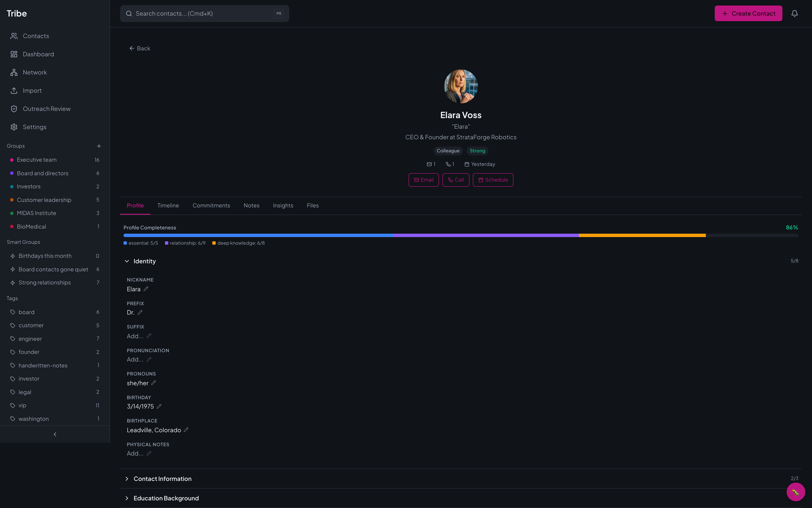Select the Board and directors group
The height and width of the screenshot is (508, 812).
pos(55,174)
